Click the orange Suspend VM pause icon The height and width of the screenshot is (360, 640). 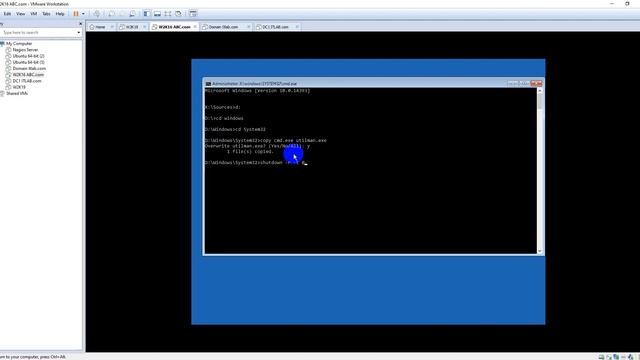click(76, 13)
